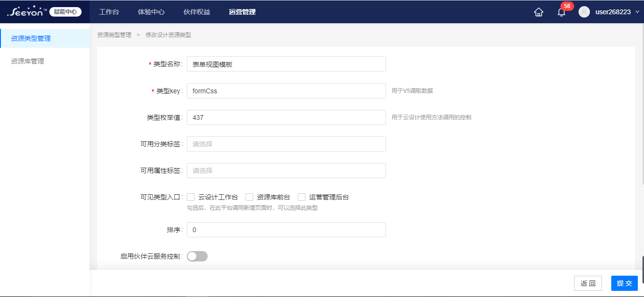Screen dimensions: 644x297
Task: Check the 资源库前台 checkbox
Action: point(249,197)
